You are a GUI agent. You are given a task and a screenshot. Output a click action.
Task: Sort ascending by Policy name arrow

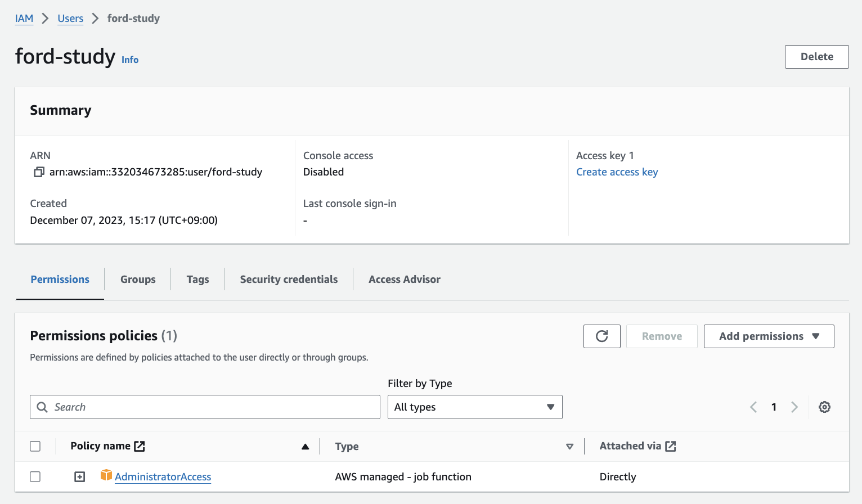[x=305, y=447]
